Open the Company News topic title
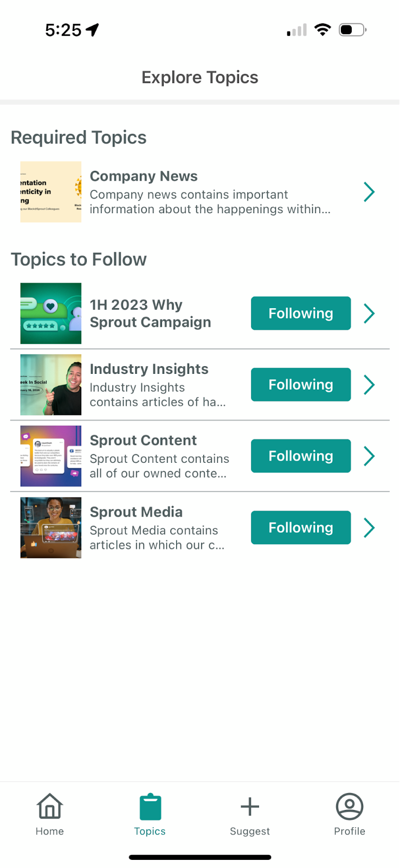400x868 pixels. coord(144,176)
